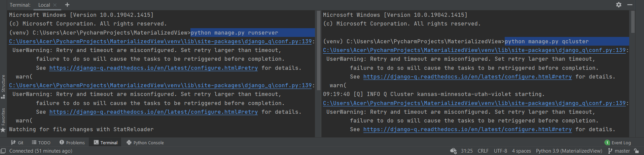Hide the Terminal tool window with the dash icon
The image size is (644, 155).
(630, 5)
